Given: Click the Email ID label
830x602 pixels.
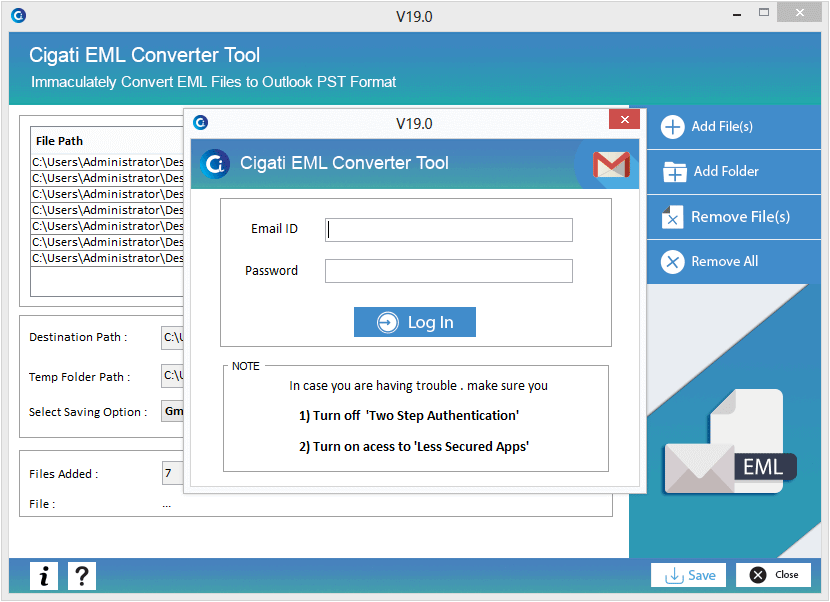Looking at the screenshot, I should [x=274, y=229].
